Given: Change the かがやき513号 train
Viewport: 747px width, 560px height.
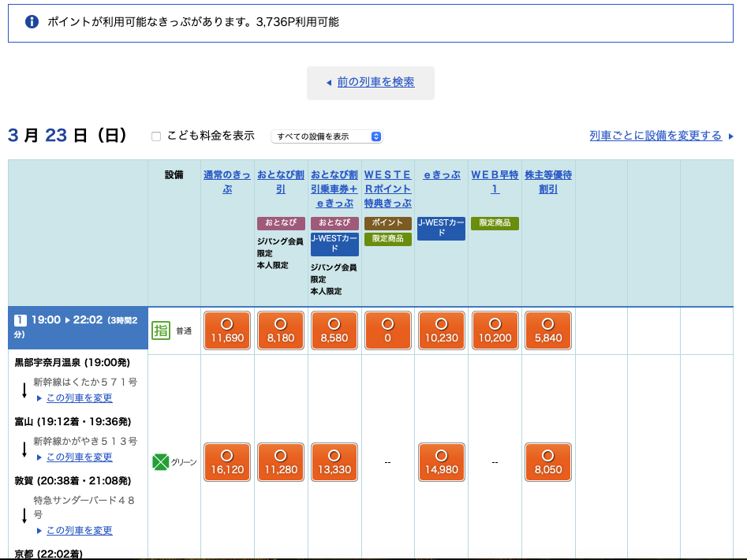Looking at the screenshot, I should 79,457.
